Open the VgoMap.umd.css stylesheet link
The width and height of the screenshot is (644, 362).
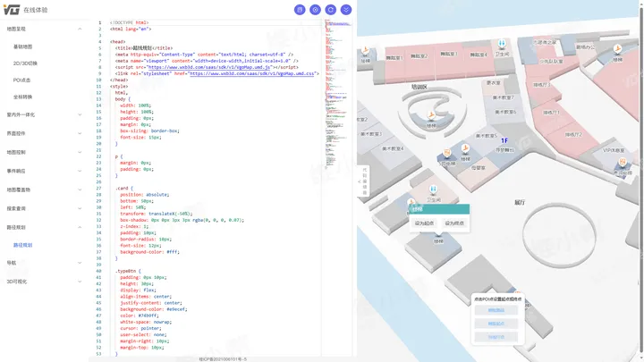coord(252,73)
